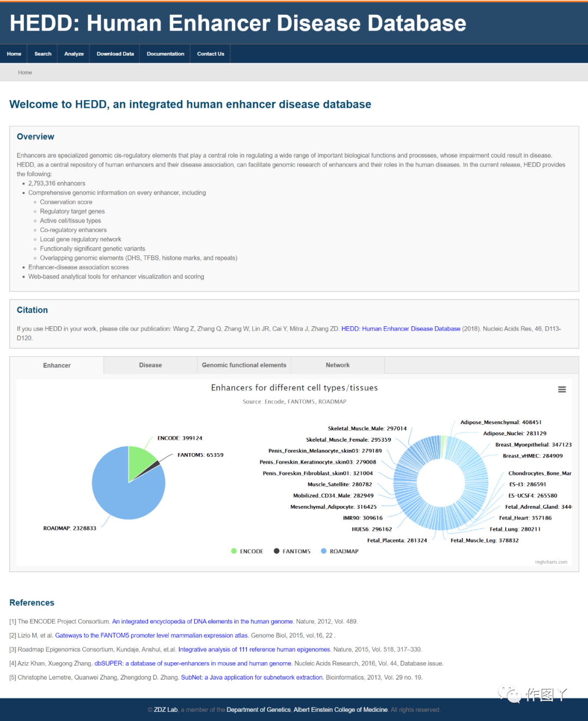Click the HUES6: 296162 label

click(x=372, y=529)
